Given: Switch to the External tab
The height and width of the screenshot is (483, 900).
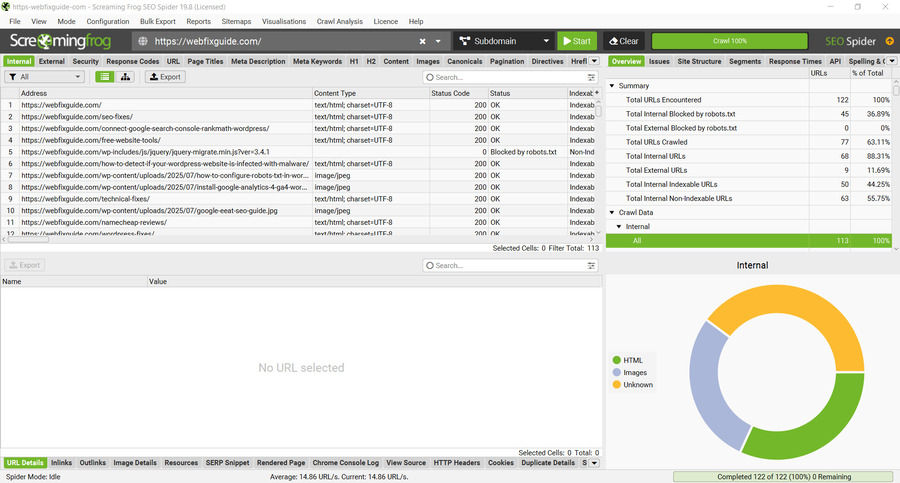Looking at the screenshot, I should click(52, 61).
